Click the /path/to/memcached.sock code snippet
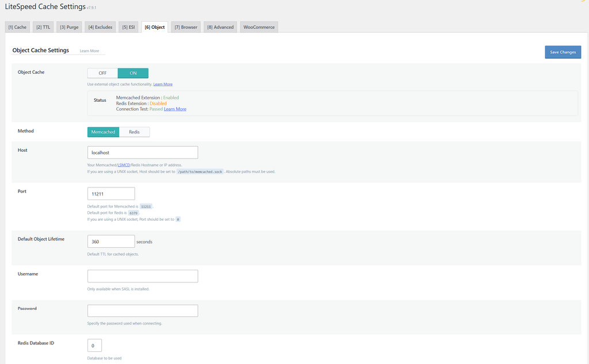This screenshot has height=364, width=589. tap(200, 172)
